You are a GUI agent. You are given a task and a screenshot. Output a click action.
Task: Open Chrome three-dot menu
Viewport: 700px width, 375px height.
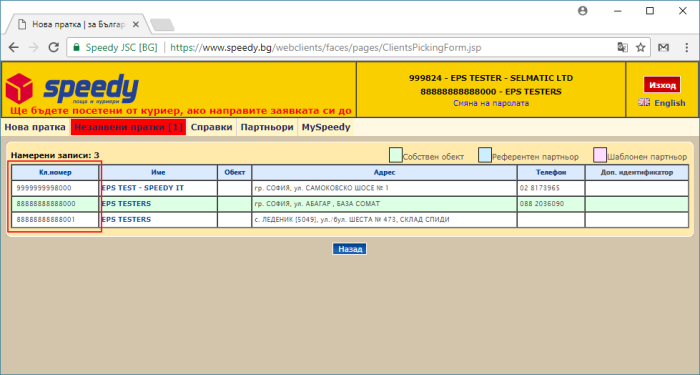click(687, 47)
